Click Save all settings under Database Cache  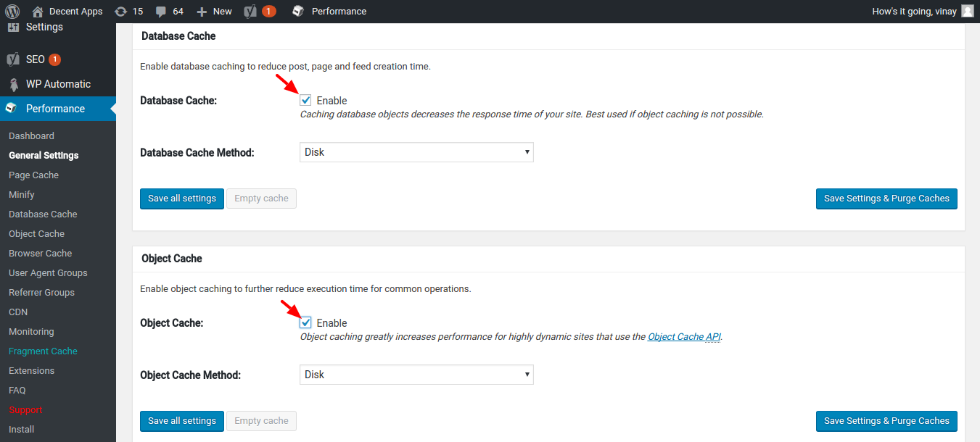coord(181,199)
